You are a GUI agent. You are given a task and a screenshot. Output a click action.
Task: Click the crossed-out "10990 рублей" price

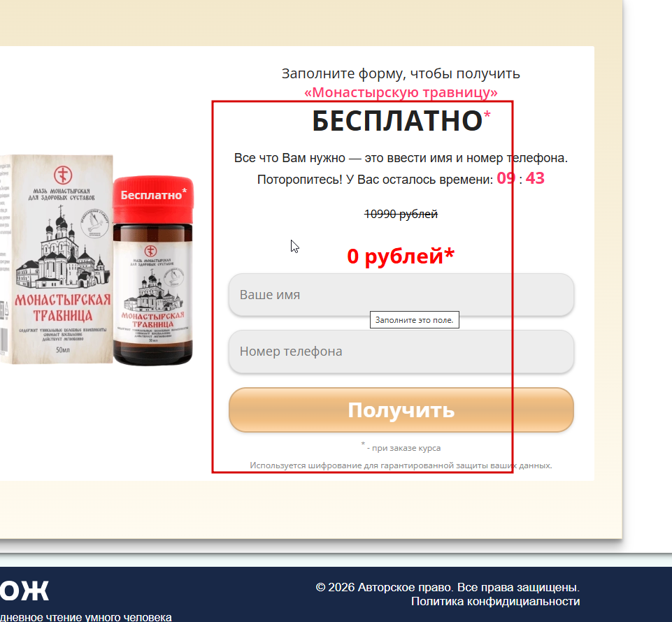(x=401, y=214)
